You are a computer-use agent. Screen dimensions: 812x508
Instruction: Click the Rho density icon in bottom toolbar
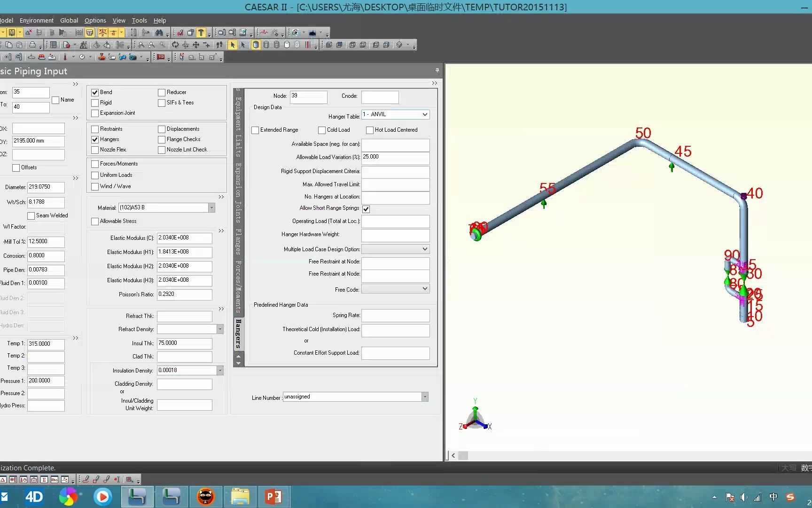point(55,480)
